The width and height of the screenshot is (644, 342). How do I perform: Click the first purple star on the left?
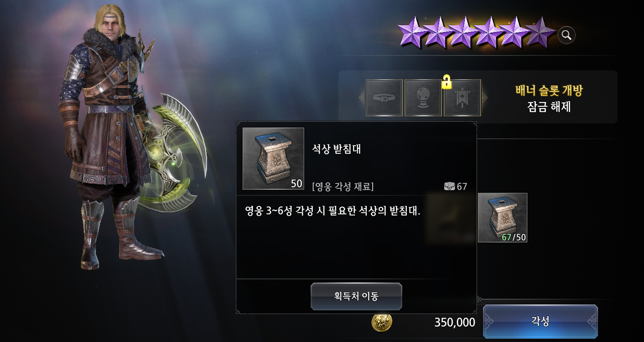[412, 33]
